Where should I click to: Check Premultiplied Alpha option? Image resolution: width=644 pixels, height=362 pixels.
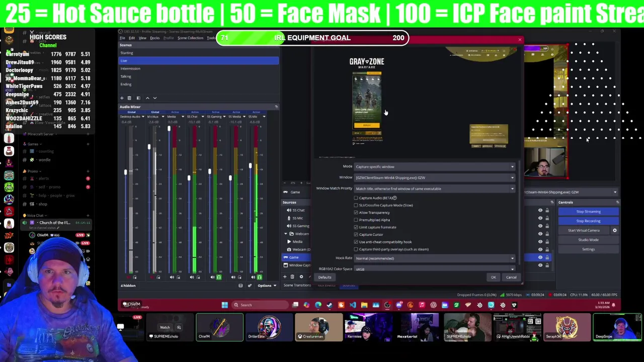coord(356,220)
